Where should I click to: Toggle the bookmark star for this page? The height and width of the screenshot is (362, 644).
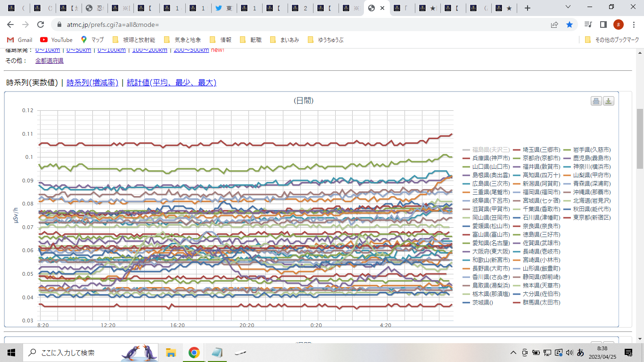coord(570,25)
